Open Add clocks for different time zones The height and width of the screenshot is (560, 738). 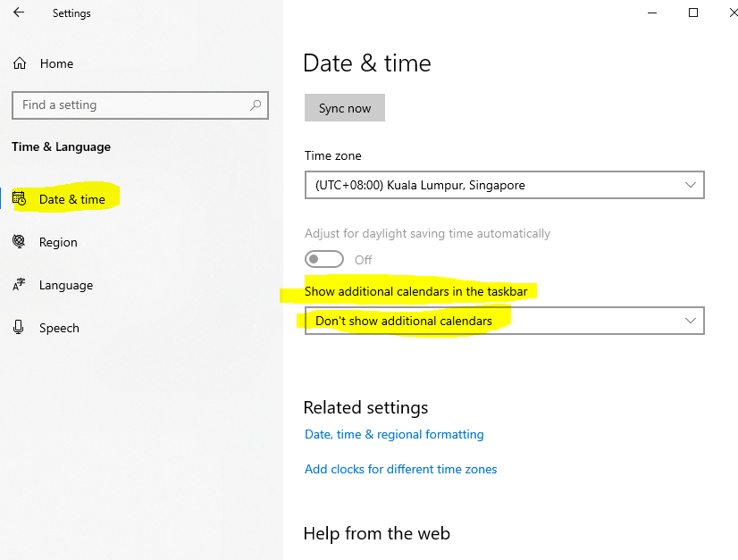(x=400, y=470)
